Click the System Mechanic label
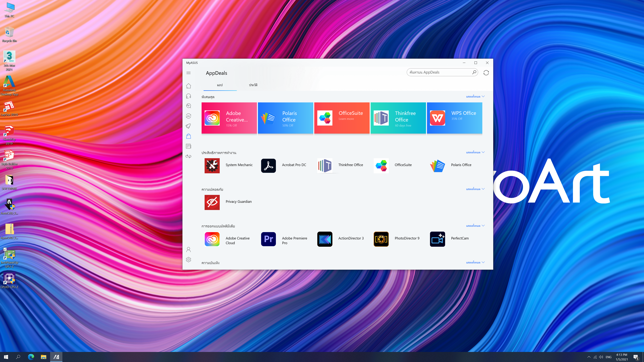The height and width of the screenshot is (362, 644). point(239,165)
